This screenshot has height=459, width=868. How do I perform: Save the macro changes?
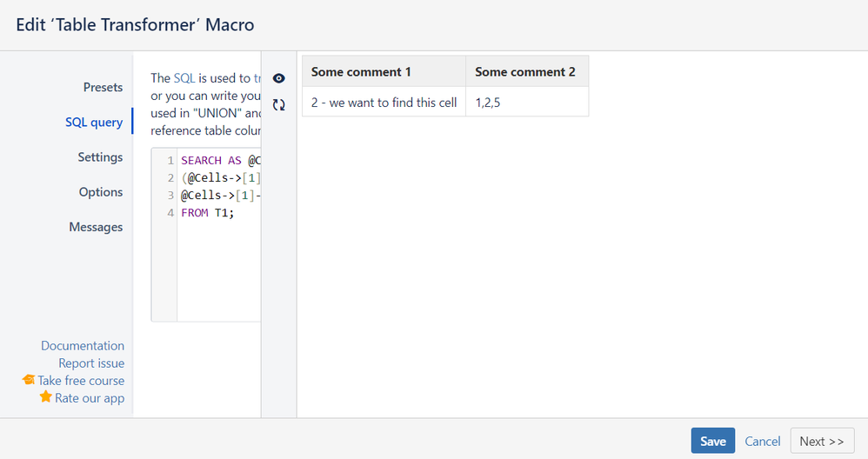(x=713, y=441)
